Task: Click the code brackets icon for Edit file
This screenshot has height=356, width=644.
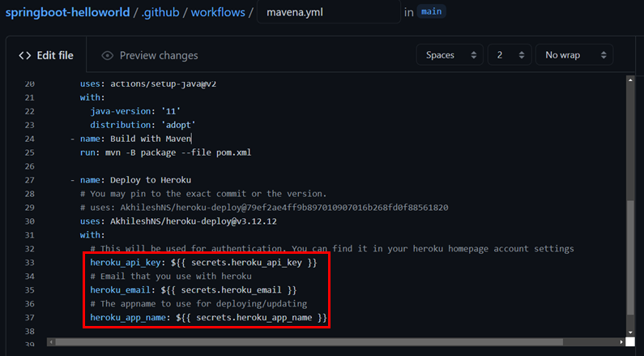Action: pos(24,55)
